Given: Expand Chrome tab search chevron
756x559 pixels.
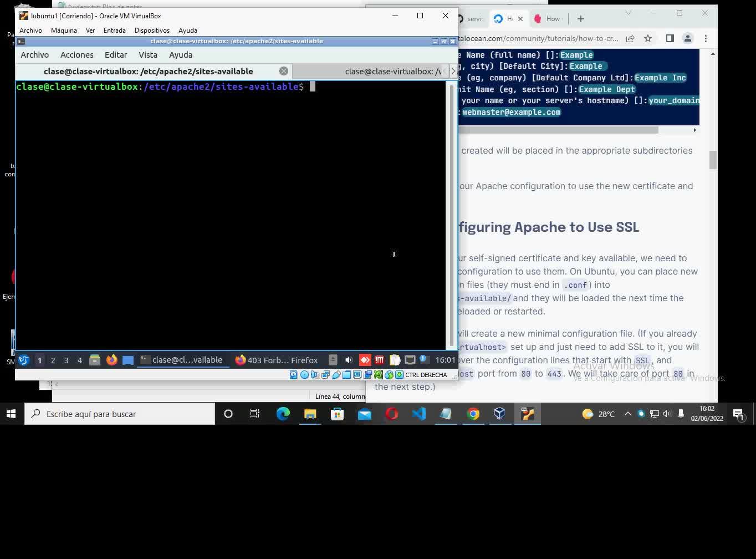Looking at the screenshot, I should tap(628, 13).
